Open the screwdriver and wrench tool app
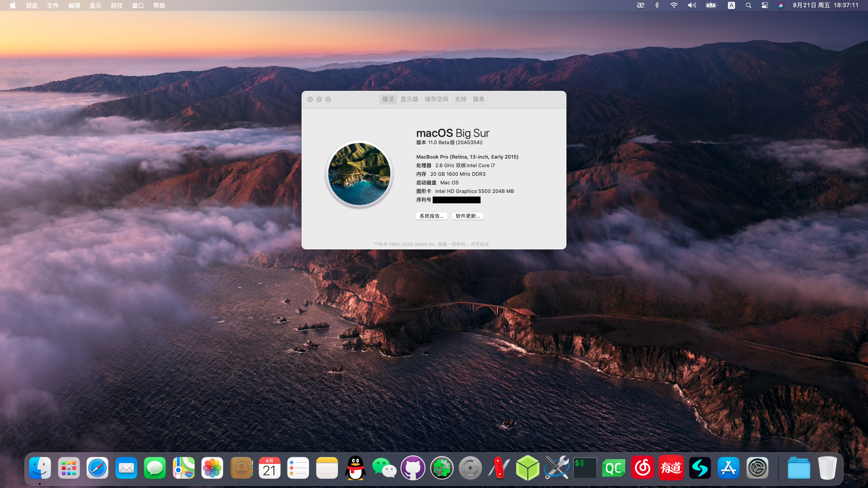Viewport: 868px width, 488px height. coord(557,468)
